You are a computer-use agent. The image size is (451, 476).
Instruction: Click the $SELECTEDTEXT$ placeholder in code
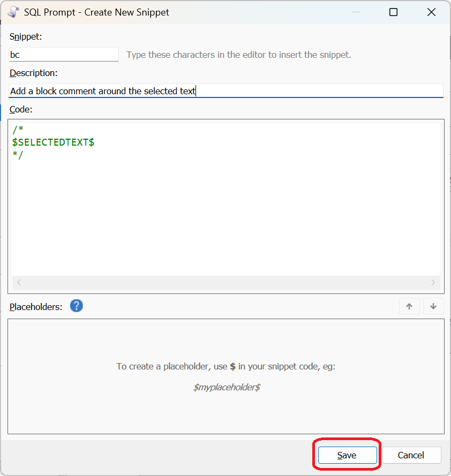53,142
